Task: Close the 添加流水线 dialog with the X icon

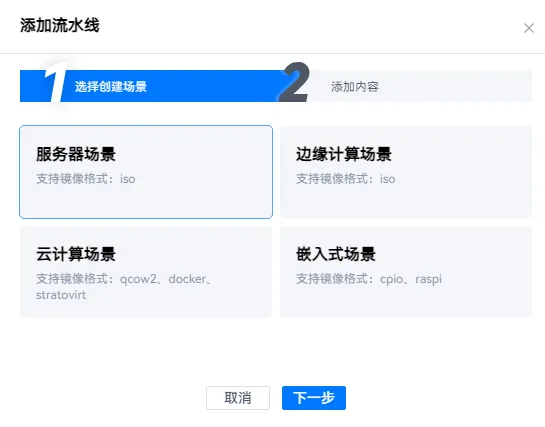Action: click(529, 28)
